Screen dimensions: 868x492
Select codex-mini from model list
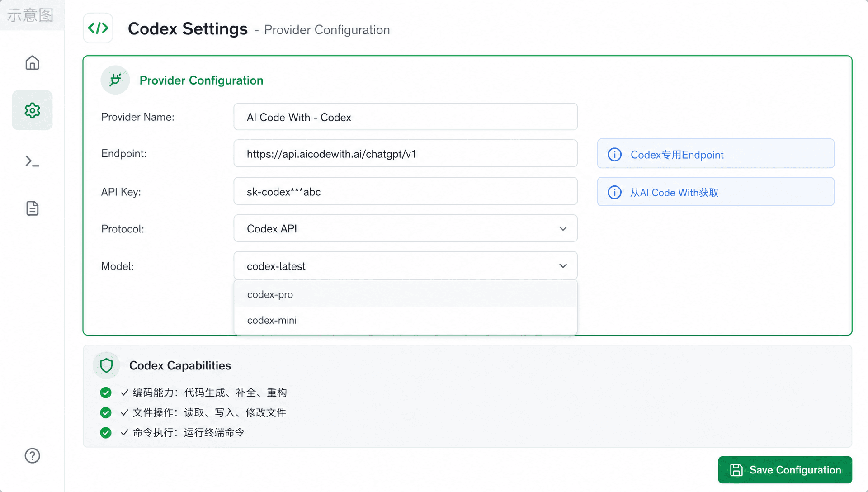[406, 320]
